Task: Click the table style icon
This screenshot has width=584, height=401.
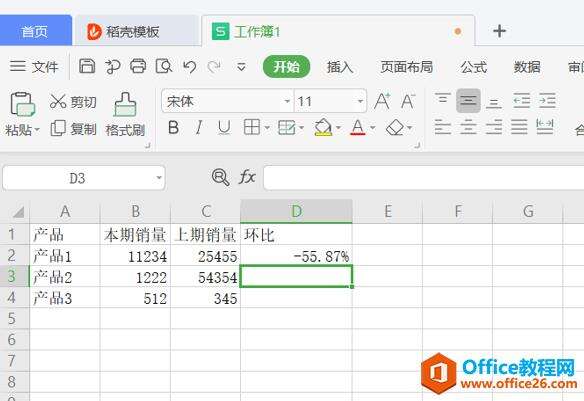Action: 286,127
